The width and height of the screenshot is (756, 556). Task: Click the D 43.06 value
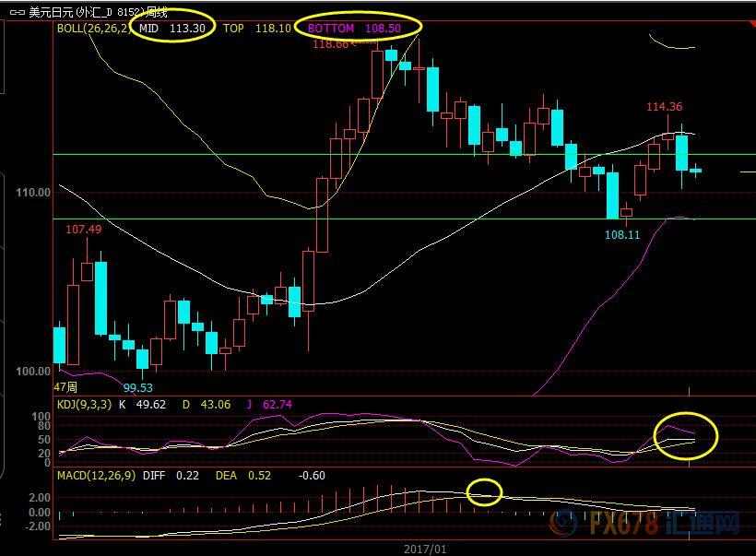207,404
